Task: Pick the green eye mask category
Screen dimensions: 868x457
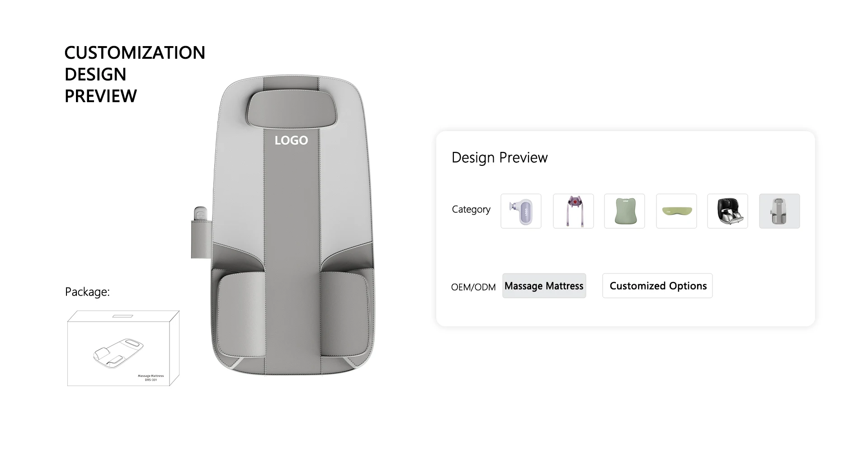Action: (x=676, y=211)
